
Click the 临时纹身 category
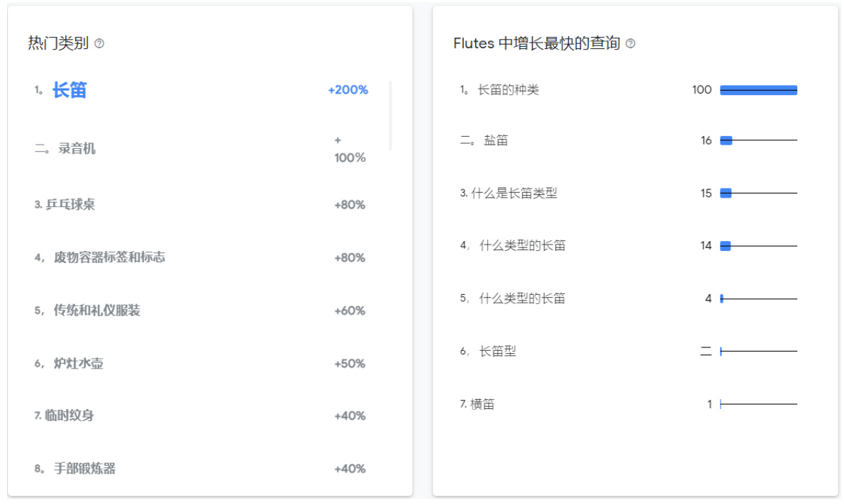pos(70,416)
